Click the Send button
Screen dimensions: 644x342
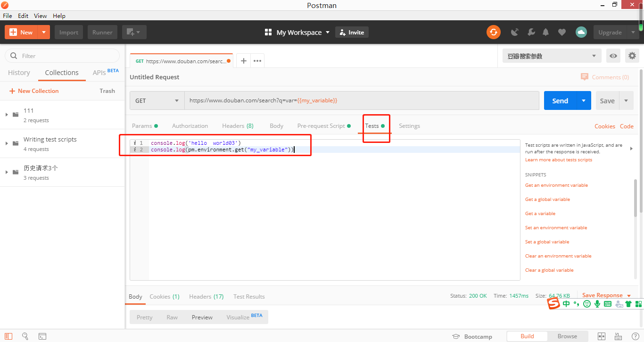tap(560, 100)
